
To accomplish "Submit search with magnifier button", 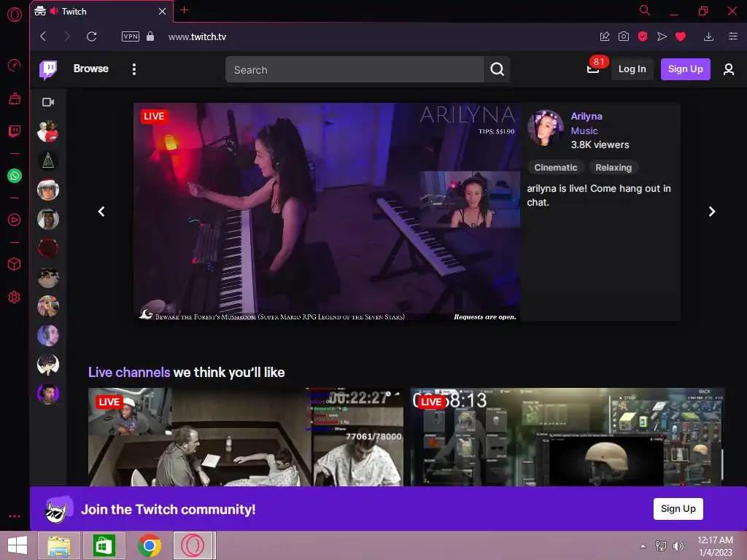I will tap(497, 69).
